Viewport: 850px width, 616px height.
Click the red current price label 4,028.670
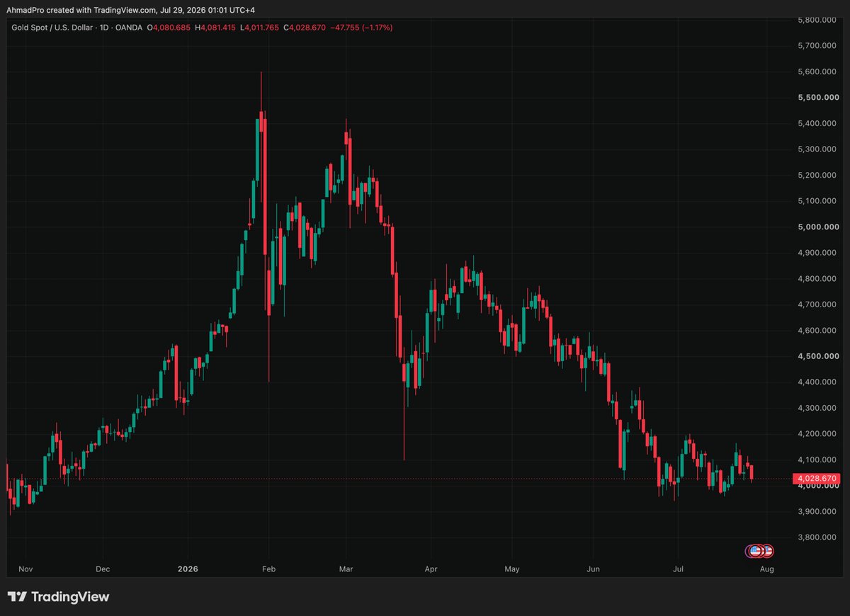[x=817, y=479]
